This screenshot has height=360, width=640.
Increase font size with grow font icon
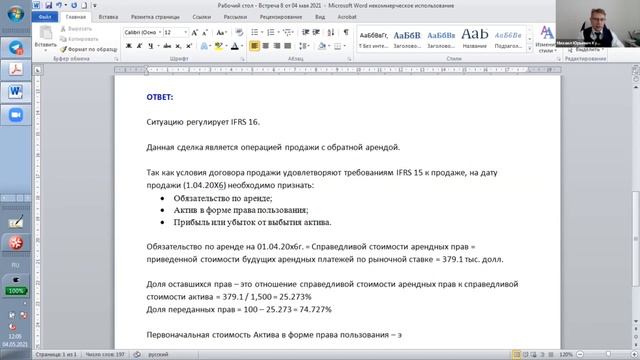[195, 32]
